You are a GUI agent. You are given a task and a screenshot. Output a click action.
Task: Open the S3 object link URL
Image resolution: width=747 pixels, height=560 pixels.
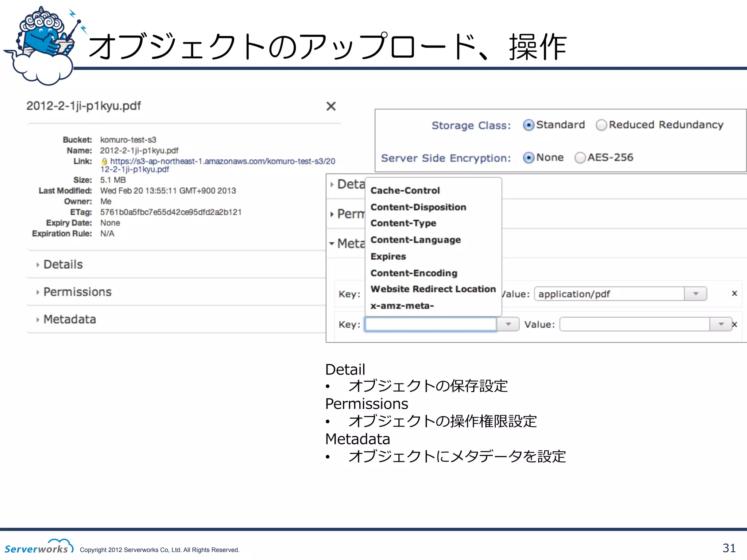pos(218,165)
